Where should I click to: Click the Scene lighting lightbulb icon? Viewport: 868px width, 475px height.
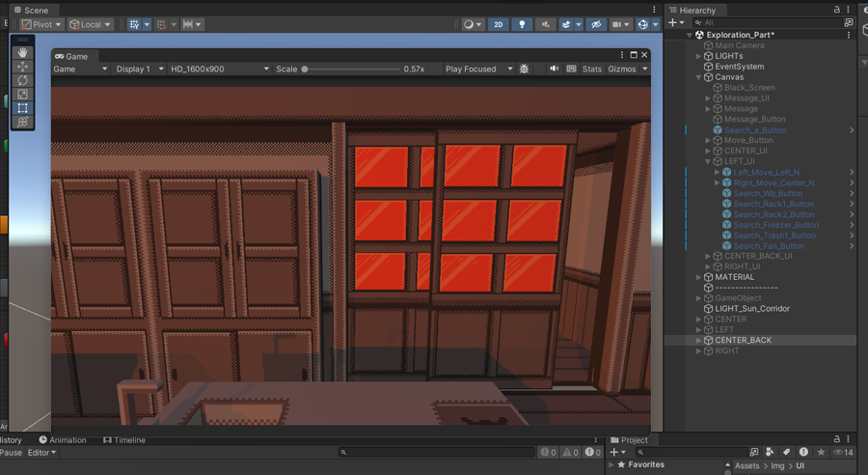[522, 24]
